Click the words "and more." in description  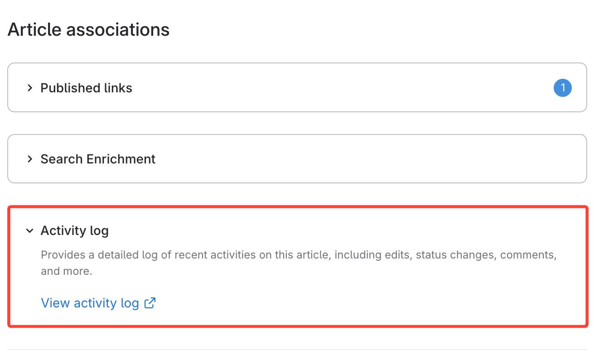[66, 271]
